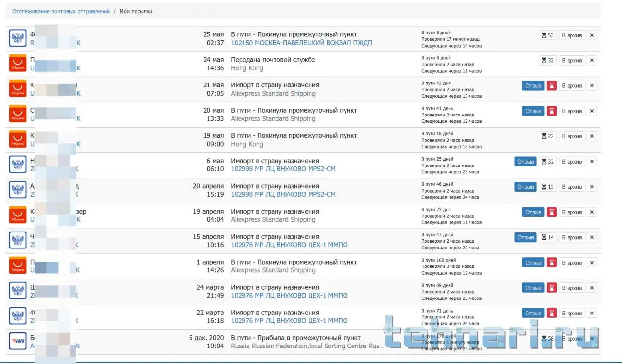The image size is (622, 364).
Task: Remove the 19 апреля parcel using ×
Action: (592, 212)
